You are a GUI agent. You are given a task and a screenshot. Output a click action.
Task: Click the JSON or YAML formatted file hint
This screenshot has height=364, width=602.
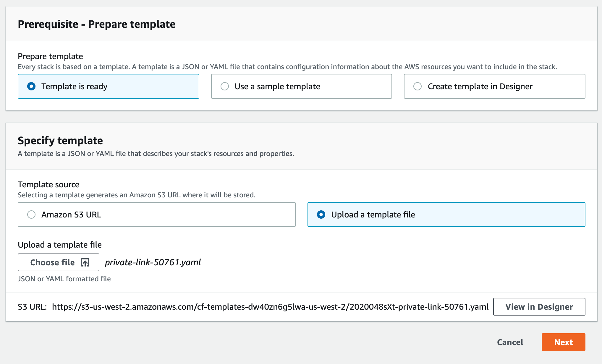(x=64, y=279)
